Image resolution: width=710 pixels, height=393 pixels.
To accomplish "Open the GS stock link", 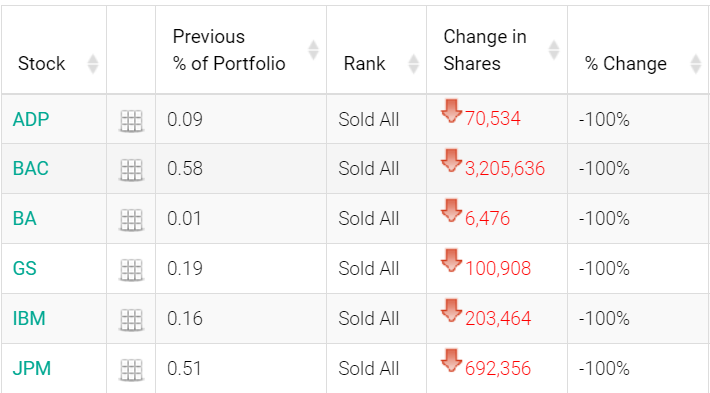I will click(x=24, y=268).
